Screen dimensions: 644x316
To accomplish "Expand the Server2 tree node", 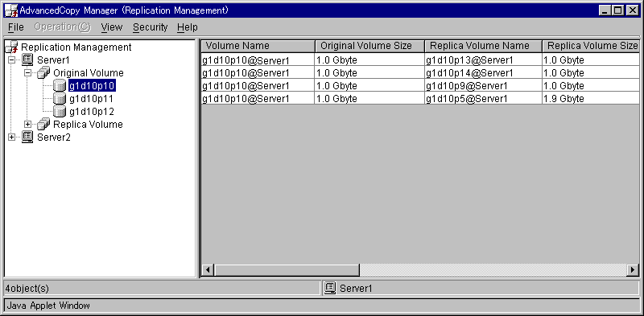I will (11, 137).
